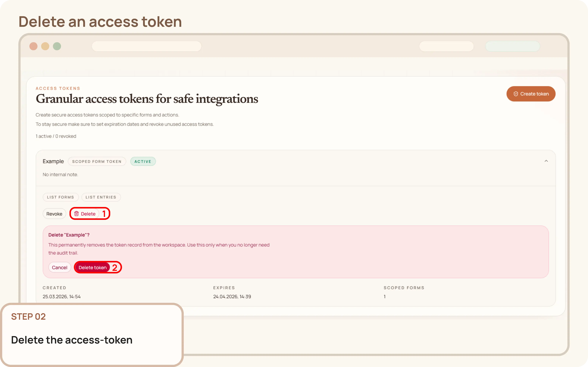Select the LIST ENTRIES scope chip
The width and height of the screenshot is (588, 367).
[x=101, y=197]
